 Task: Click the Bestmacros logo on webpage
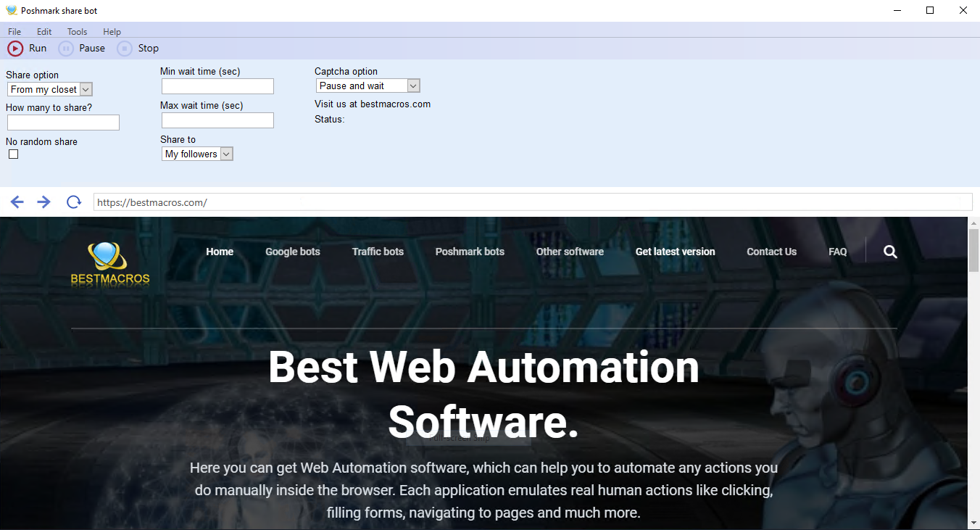[110, 263]
